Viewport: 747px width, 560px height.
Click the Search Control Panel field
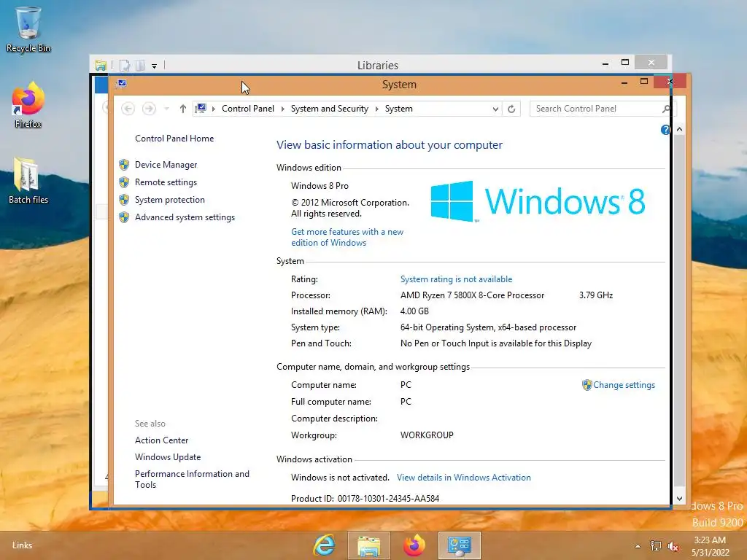595,109
